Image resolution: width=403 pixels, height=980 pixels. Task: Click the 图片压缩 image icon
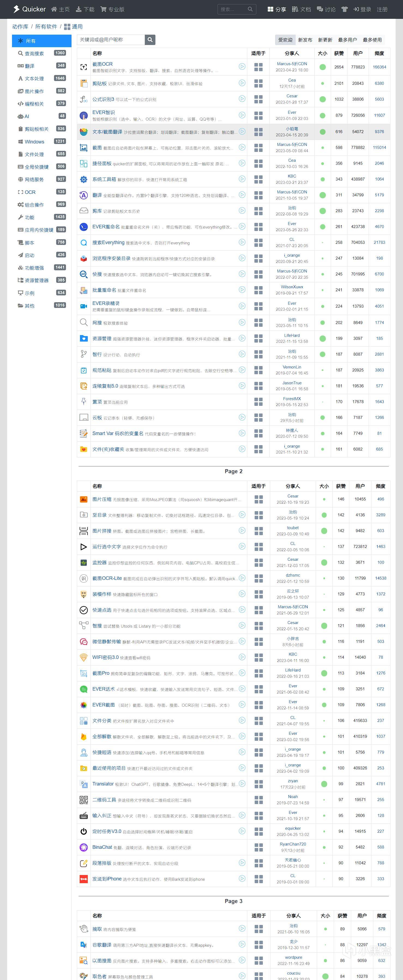click(84, 499)
